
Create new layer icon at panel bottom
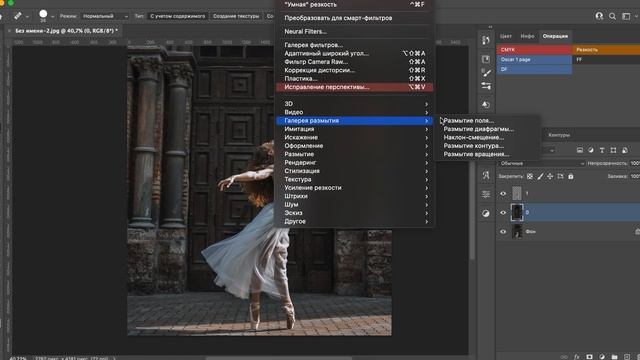pos(627,357)
